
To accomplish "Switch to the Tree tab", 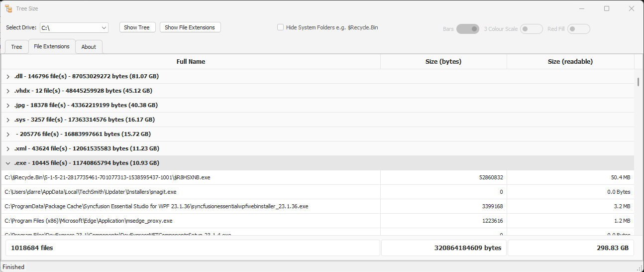I will [x=16, y=47].
